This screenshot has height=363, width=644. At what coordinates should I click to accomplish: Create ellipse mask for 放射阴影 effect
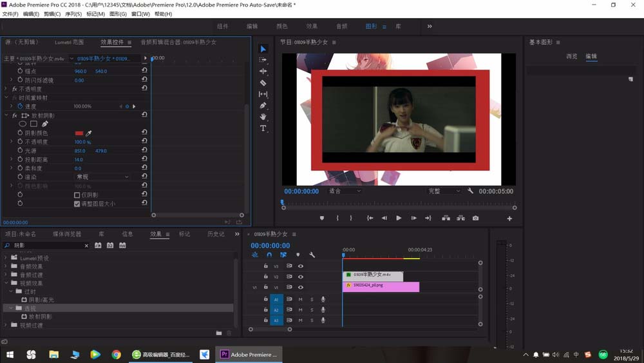(x=23, y=124)
